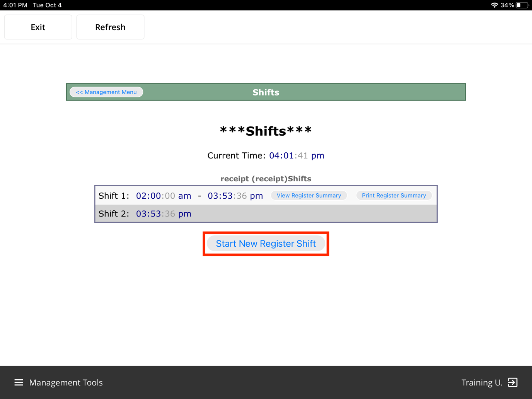
Task: Select the Shifts header bar
Action: pyautogui.click(x=266, y=92)
